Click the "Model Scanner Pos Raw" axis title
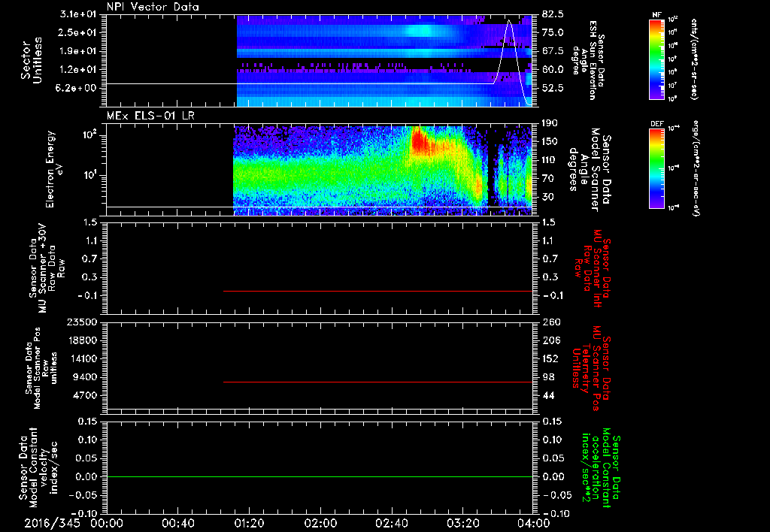 click(x=41, y=368)
